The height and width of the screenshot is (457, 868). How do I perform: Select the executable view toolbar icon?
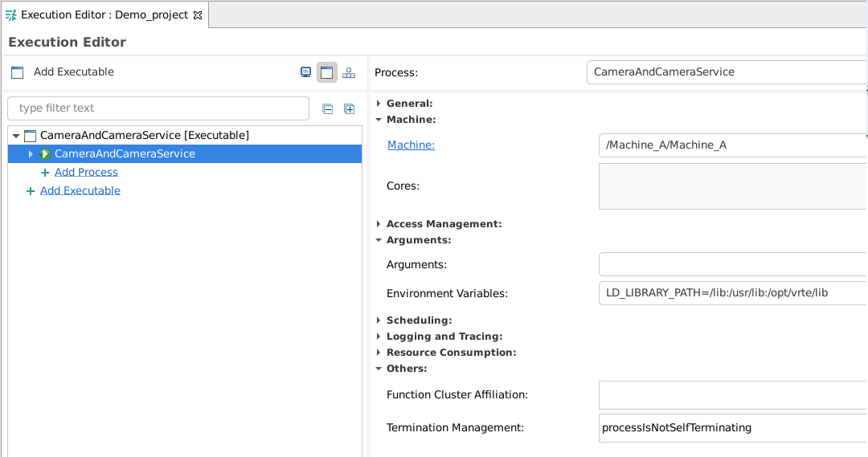point(326,72)
